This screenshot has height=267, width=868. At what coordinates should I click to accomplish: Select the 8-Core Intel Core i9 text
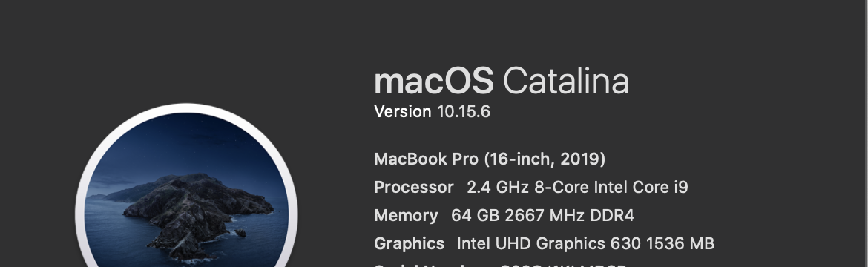[x=611, y=187]
